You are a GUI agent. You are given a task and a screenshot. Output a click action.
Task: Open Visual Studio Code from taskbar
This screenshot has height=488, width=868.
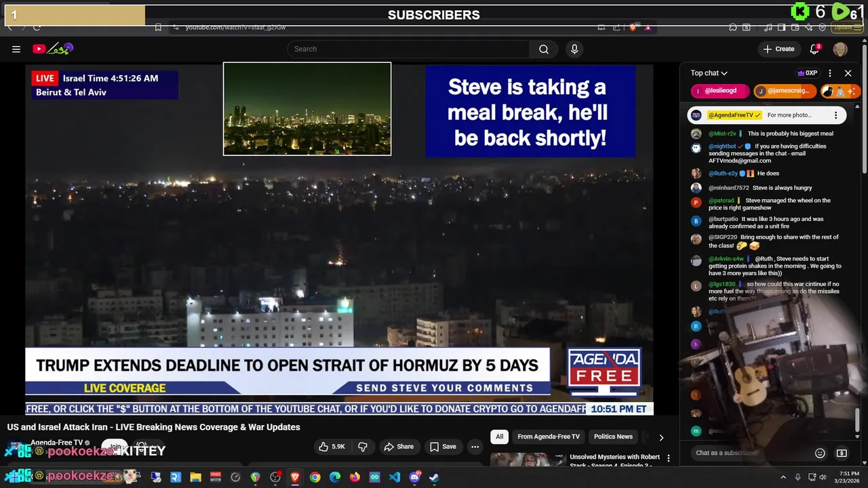coord(395,477)
